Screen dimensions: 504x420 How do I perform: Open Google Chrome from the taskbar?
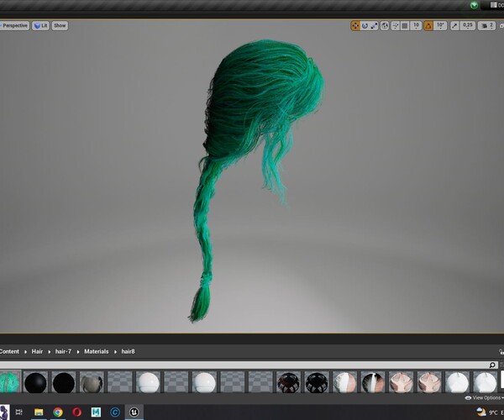[58, 412]
